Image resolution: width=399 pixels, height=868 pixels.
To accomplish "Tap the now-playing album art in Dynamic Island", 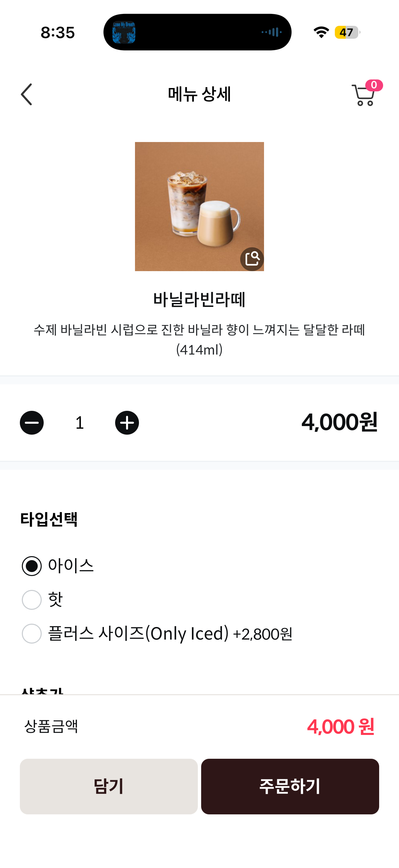I will (x=124, y=32).
